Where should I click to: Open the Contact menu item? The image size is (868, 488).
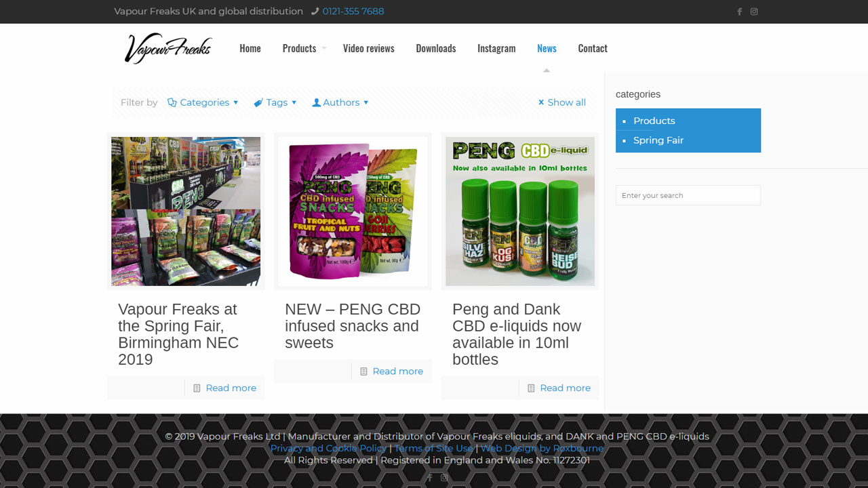pyautogui.click(x=593, y=48)
